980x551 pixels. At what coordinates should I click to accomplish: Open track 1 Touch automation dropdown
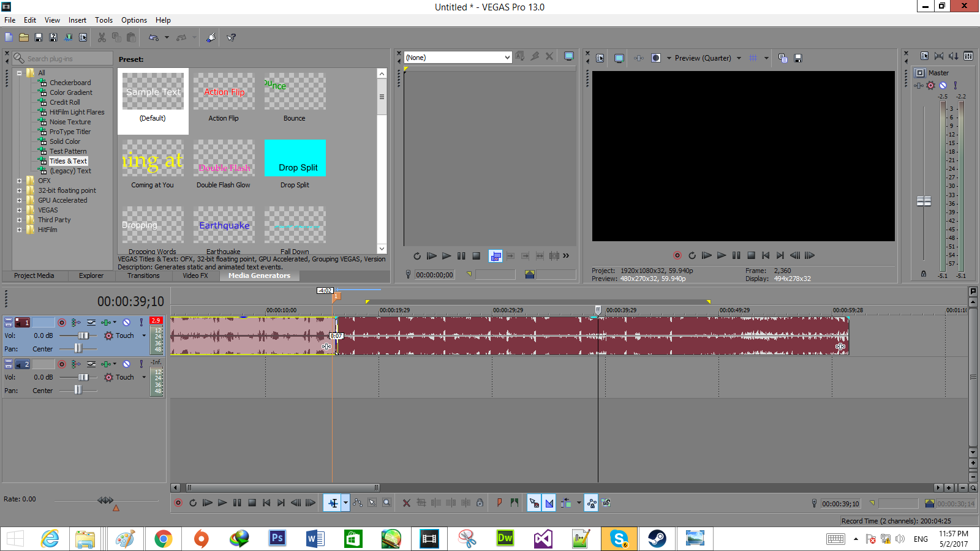tap(144, 335)
